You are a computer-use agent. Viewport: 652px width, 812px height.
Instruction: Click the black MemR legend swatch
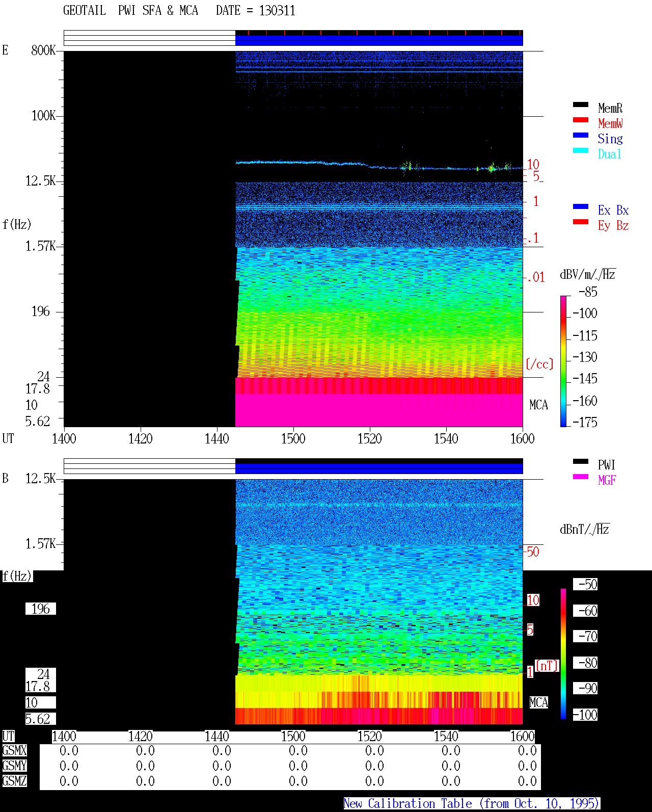pyautogui.click(x=581, y=104)
